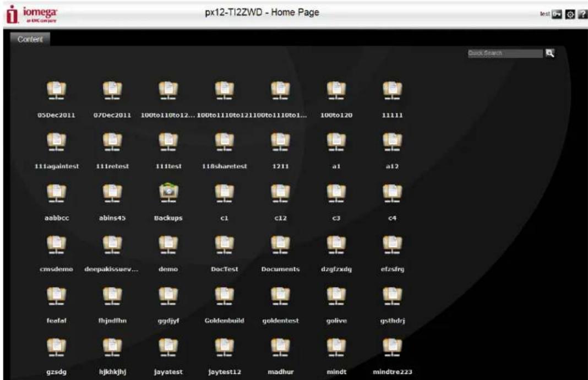
Task: Open the 111retest share icon
Action: (x=112, y=142)
